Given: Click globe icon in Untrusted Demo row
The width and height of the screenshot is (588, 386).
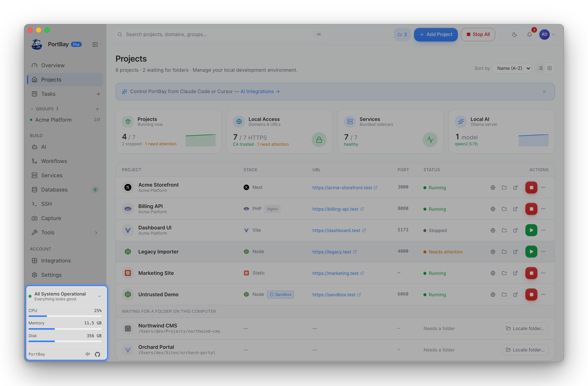Looking at the screenshot, I should point(493,294).
